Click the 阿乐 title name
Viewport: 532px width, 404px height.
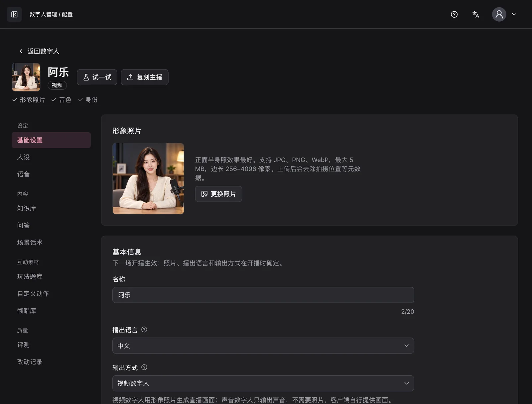coord(58,72)
